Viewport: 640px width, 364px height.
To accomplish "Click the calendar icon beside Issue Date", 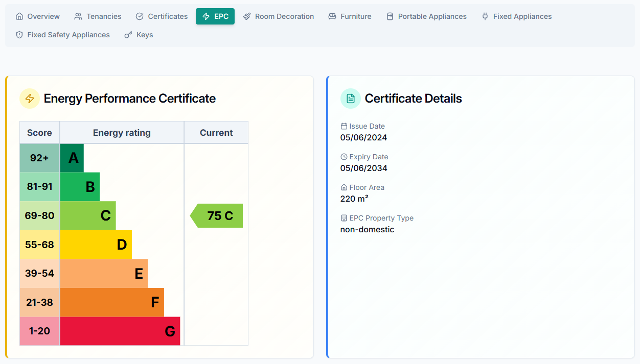I will point(344,126).
